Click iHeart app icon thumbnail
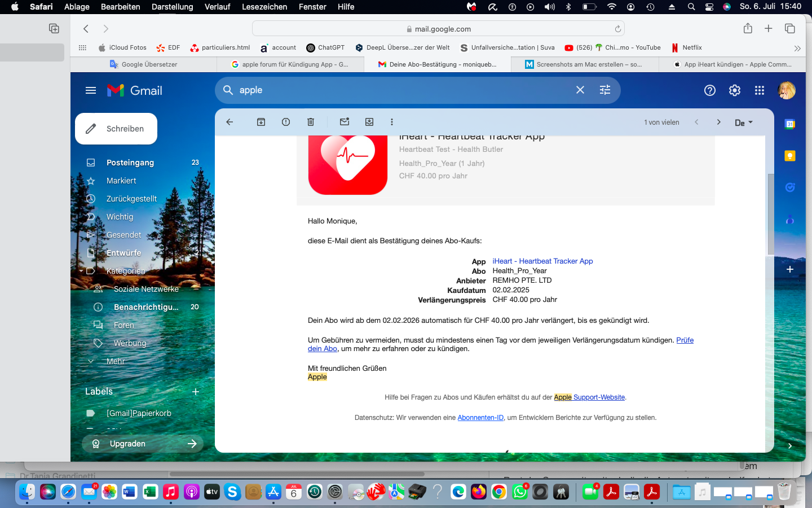This screenshot has width=812, height=508. click(x=348, y=165)
